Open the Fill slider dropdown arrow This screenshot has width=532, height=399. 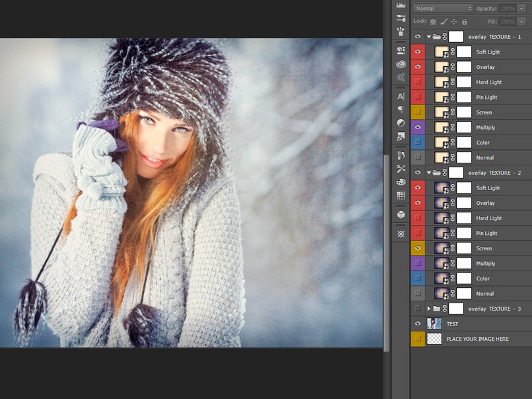[521, 21]
